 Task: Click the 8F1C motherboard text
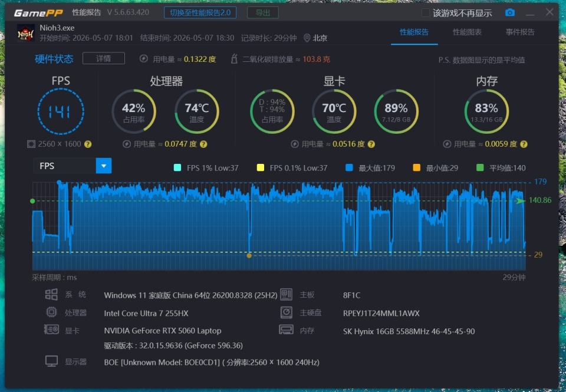(351, 295)
